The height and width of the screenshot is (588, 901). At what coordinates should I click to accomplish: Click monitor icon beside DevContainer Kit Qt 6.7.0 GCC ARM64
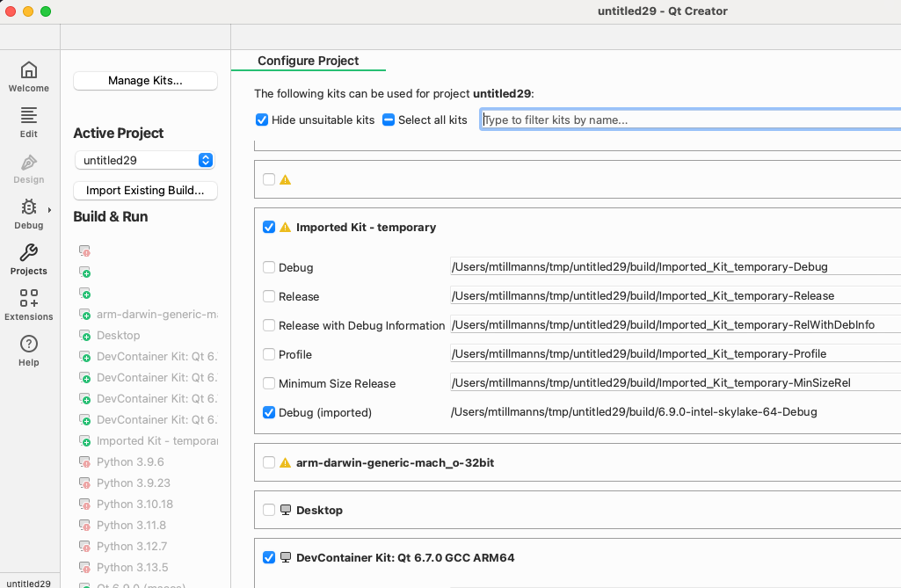[x=285, y=557]
